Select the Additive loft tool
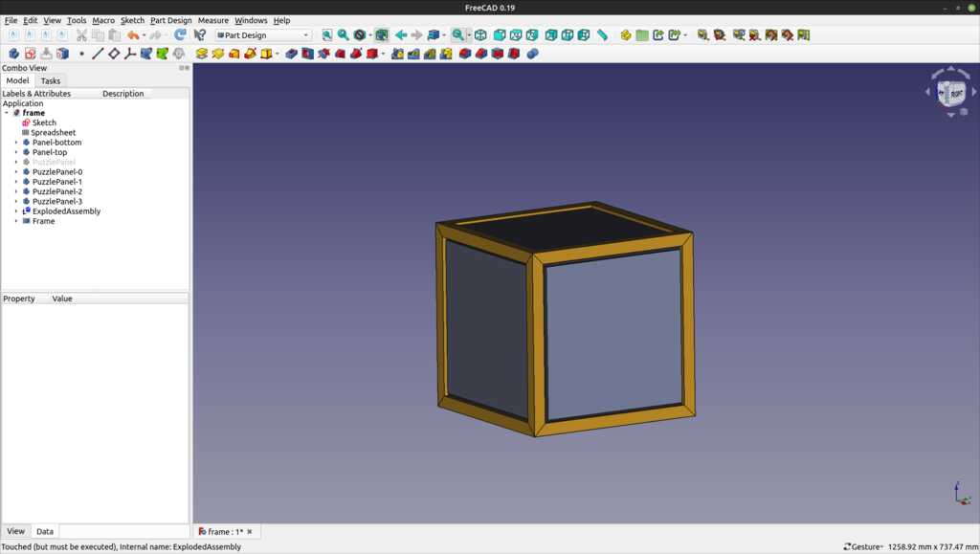Image resolution: width=980 pixels, height=554 pixels. click(234, 54)
